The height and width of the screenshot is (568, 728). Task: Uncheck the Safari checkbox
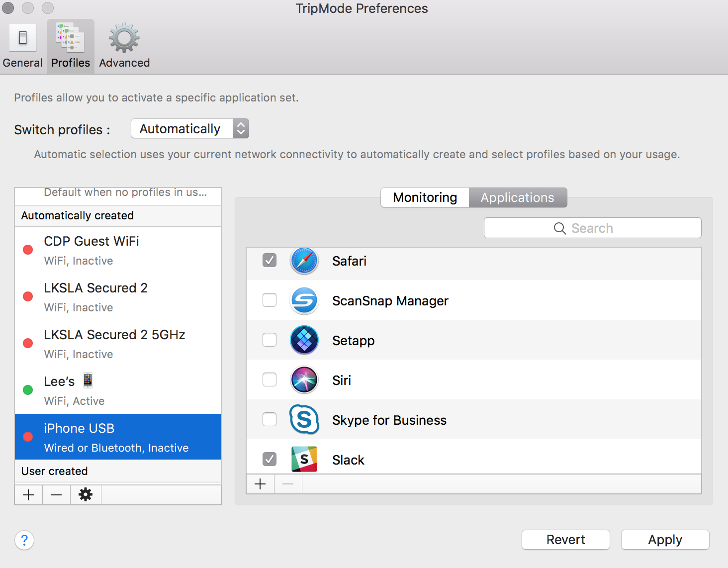pos(270,260)
